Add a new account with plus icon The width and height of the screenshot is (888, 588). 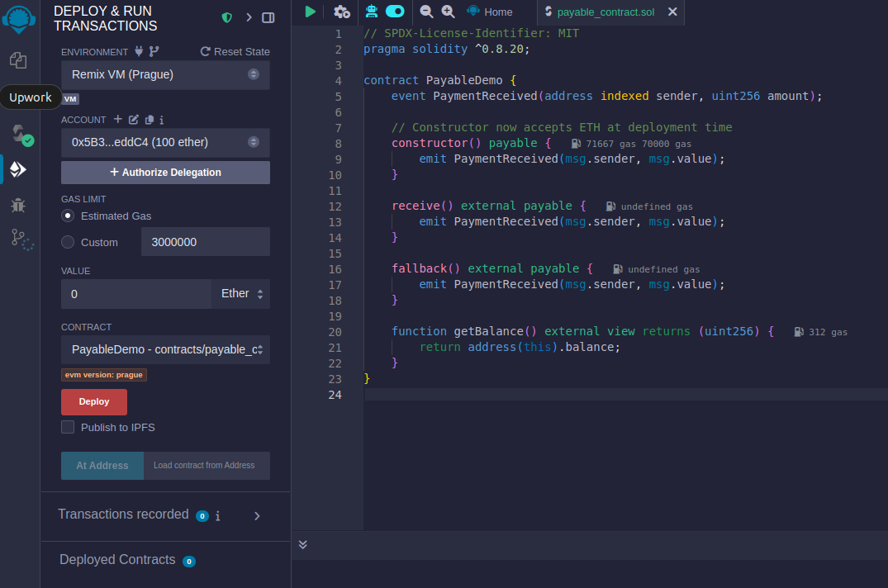(x=118, y=119)
